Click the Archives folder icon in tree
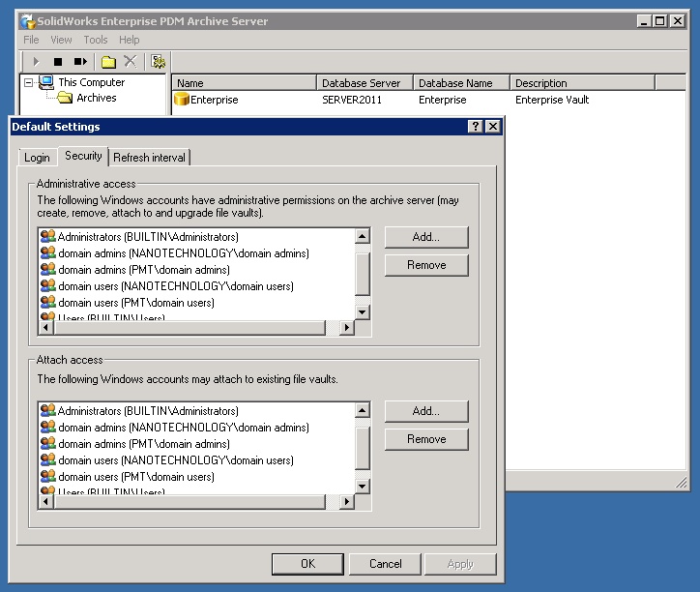The height and width of the screenshot is (592, 700). tap(65, 98)
